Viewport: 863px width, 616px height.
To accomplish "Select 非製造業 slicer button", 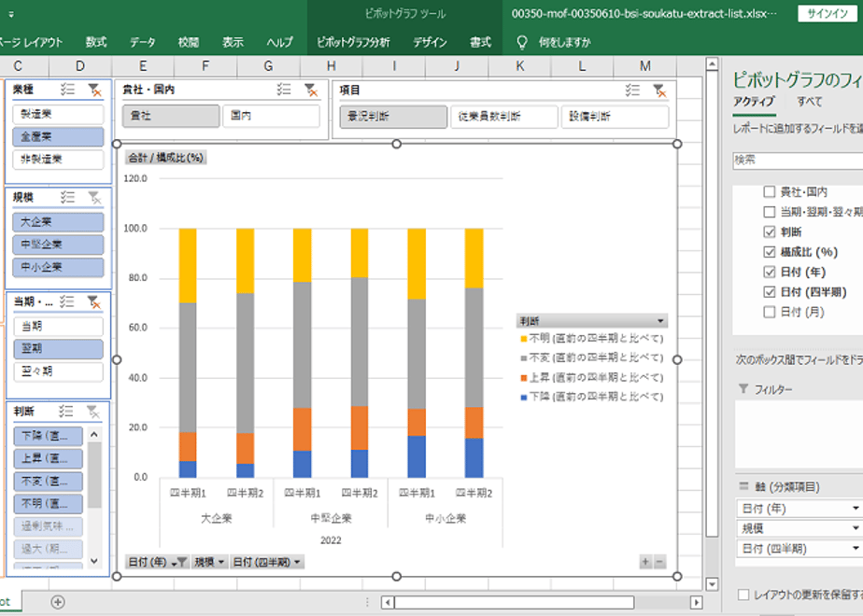I will [58, 159].
